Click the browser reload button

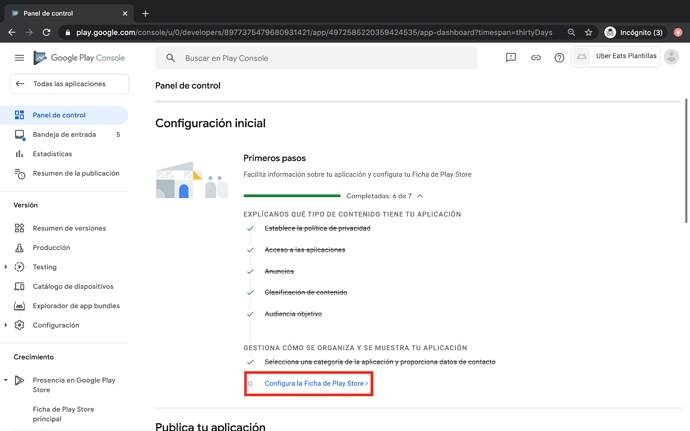[46, 32]
